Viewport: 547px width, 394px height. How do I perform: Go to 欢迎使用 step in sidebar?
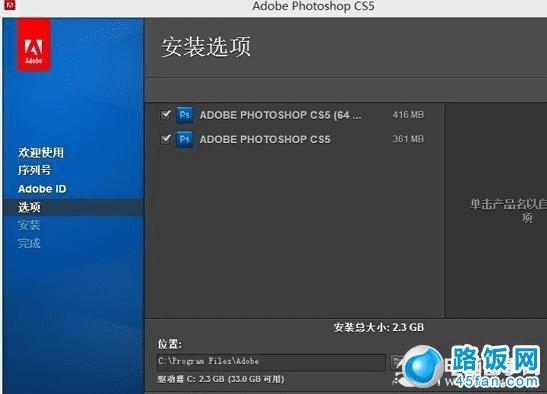[41, 153]
